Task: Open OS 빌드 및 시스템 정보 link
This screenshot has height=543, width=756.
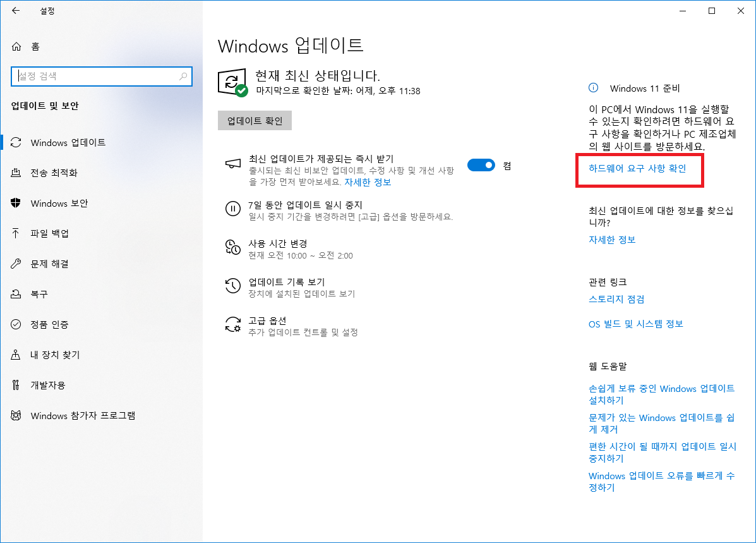Action: 635,324
